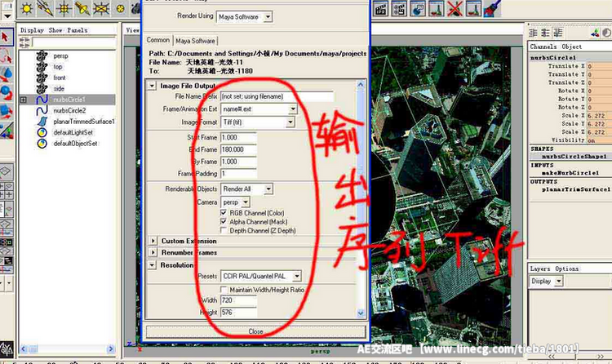The height and width of the screenshot is (364, 612).
Task: Click the red-crossed flask icon in toolbar
Action: point(455,9)
